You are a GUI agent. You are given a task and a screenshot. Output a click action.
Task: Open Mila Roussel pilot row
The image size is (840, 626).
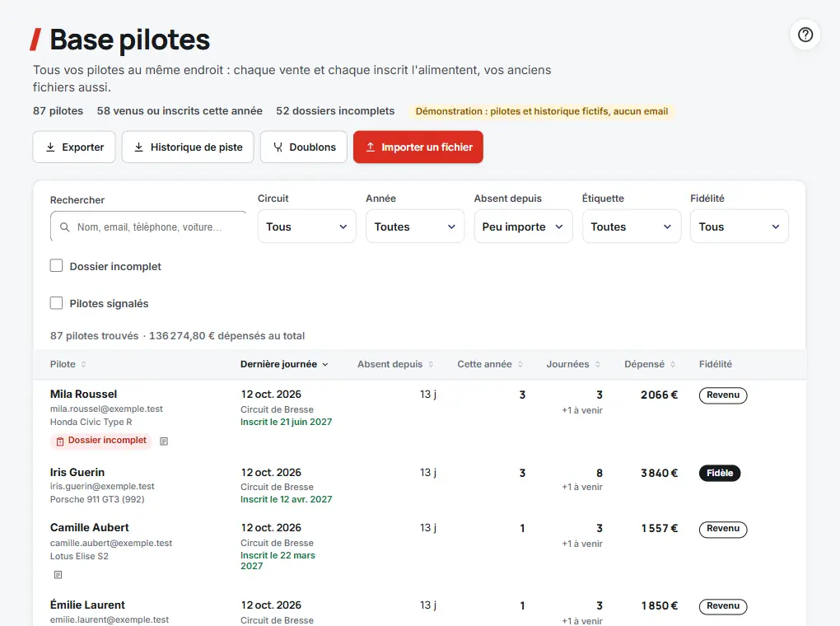[x=419, y=418]
